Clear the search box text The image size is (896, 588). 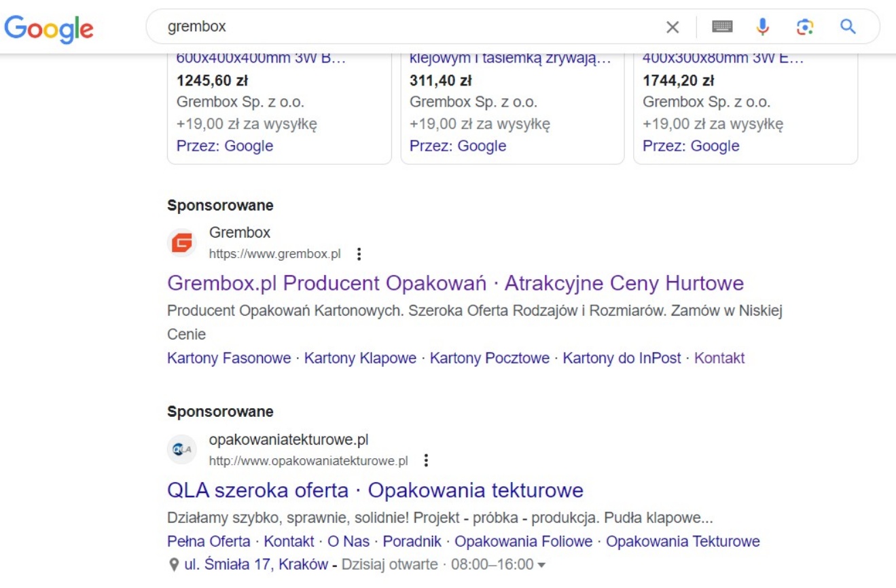[x=672, y=27]
